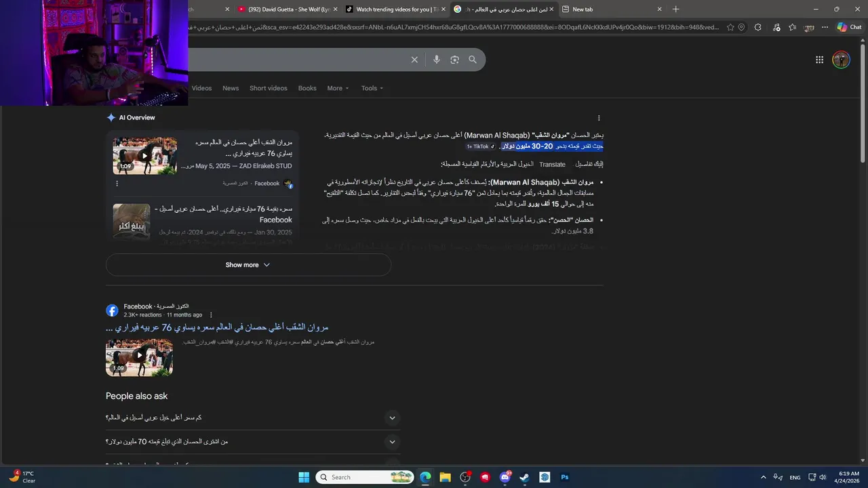
Task: Open the favorites list icon in toolbar
Action: pos(792,27)
